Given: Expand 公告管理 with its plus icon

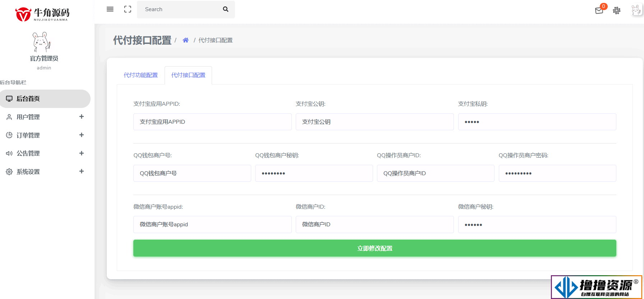Looking at the screenshot, I should tap(82, 153).
